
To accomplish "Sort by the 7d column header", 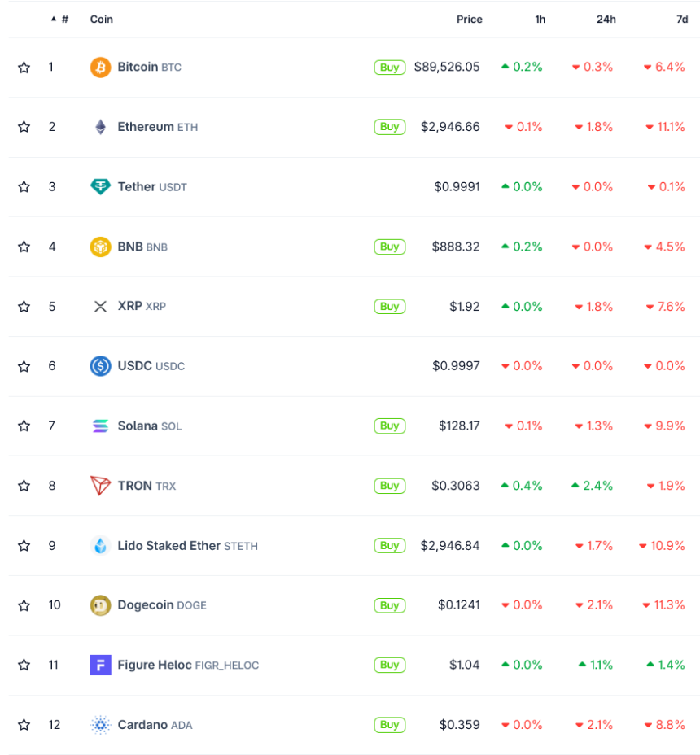I will (x=681, y=20).
